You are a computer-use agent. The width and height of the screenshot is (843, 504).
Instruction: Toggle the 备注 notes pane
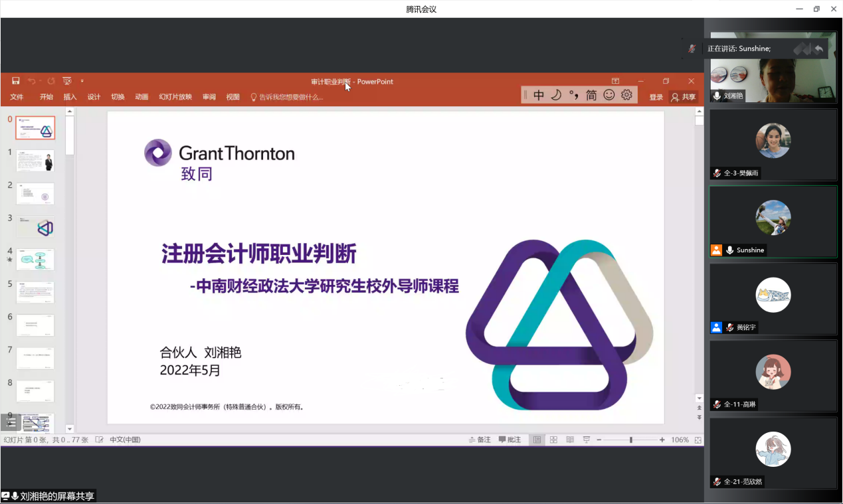(x=480, y=440)
